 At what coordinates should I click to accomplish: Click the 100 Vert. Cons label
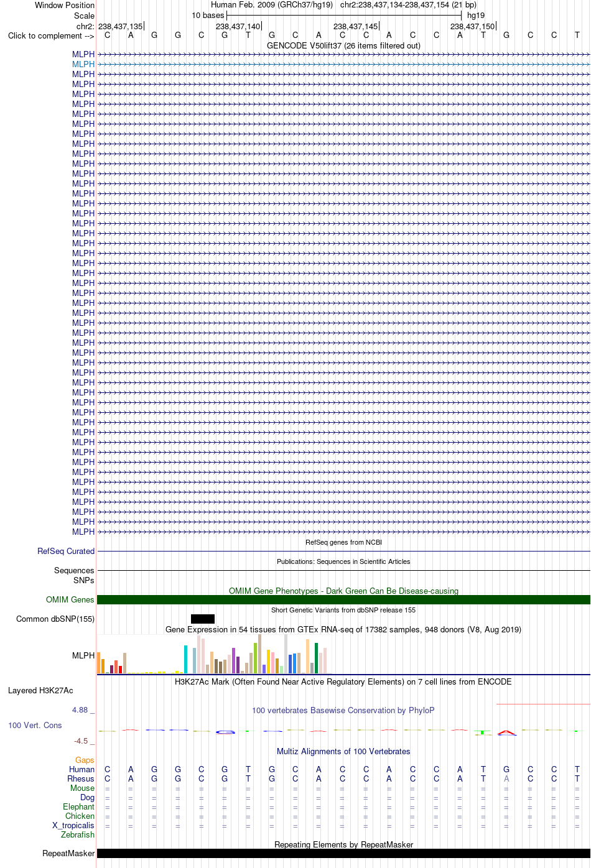click(x=35, y=725)
